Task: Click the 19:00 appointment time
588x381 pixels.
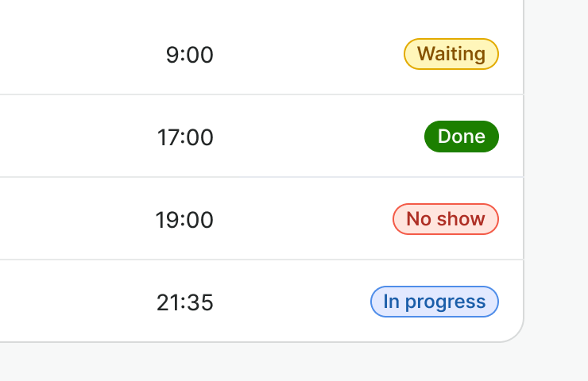Action: 184,220
